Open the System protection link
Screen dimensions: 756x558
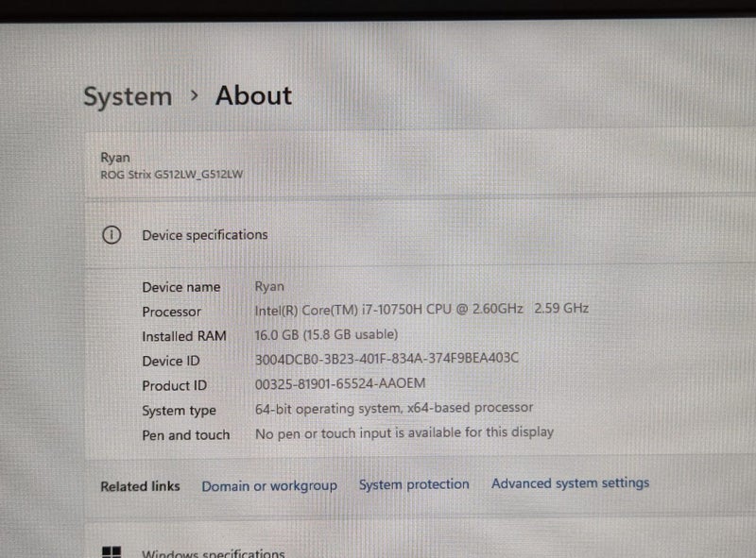tap(414, 484)
